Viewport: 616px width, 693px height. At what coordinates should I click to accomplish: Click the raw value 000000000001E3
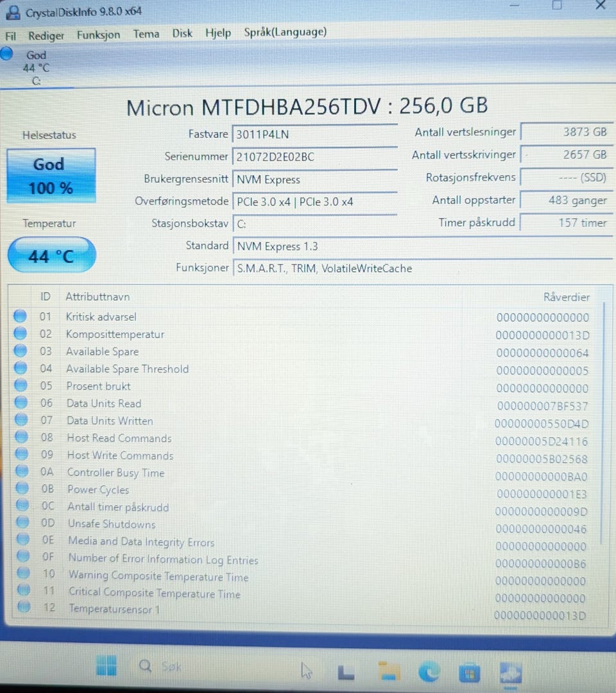(542, 493)
